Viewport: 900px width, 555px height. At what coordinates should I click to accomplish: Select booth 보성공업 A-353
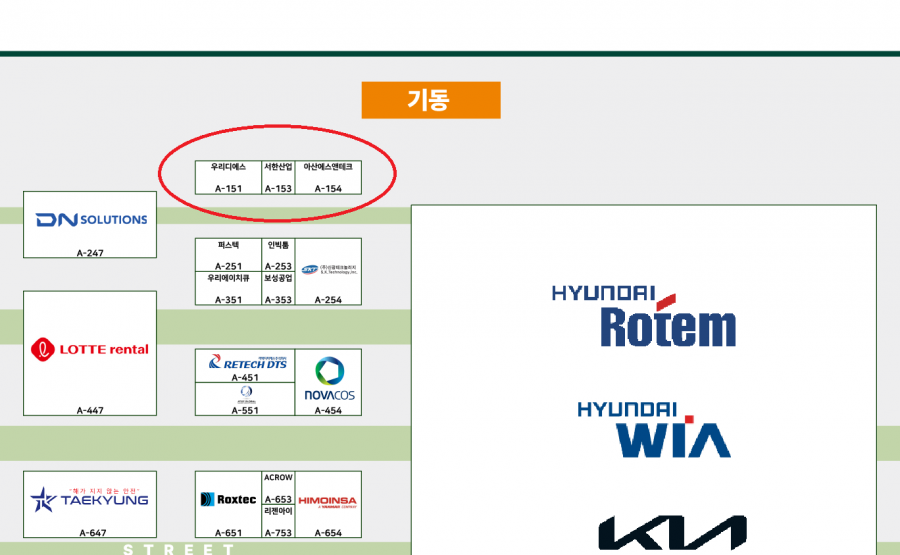(278, 288)
